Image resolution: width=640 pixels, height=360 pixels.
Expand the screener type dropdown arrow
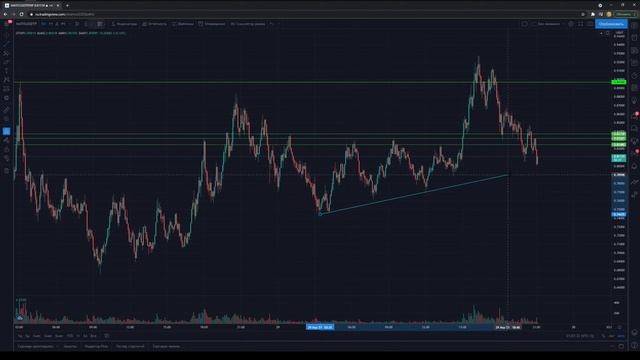(x=57, y=346)
